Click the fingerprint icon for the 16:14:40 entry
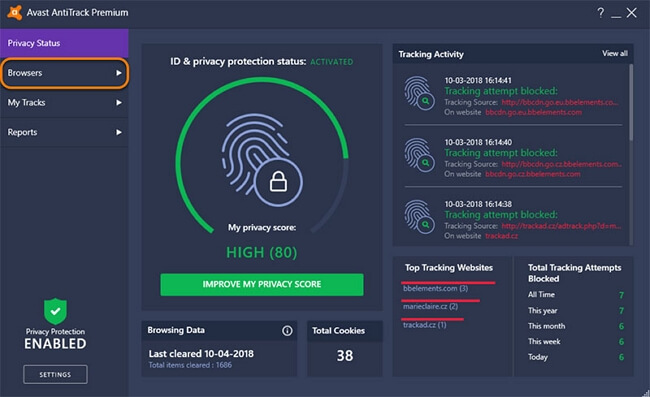This screenshot has width=650, height=397. click(419, 155)
